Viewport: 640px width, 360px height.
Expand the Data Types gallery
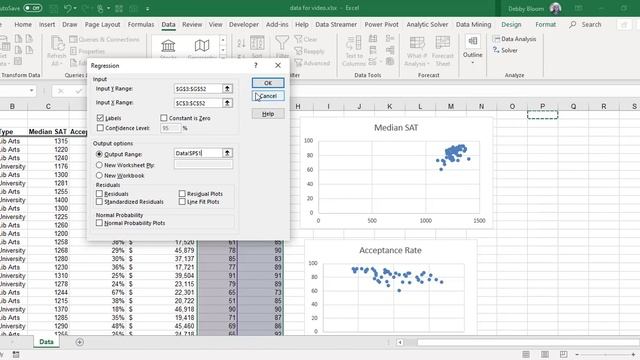(223, 58)
